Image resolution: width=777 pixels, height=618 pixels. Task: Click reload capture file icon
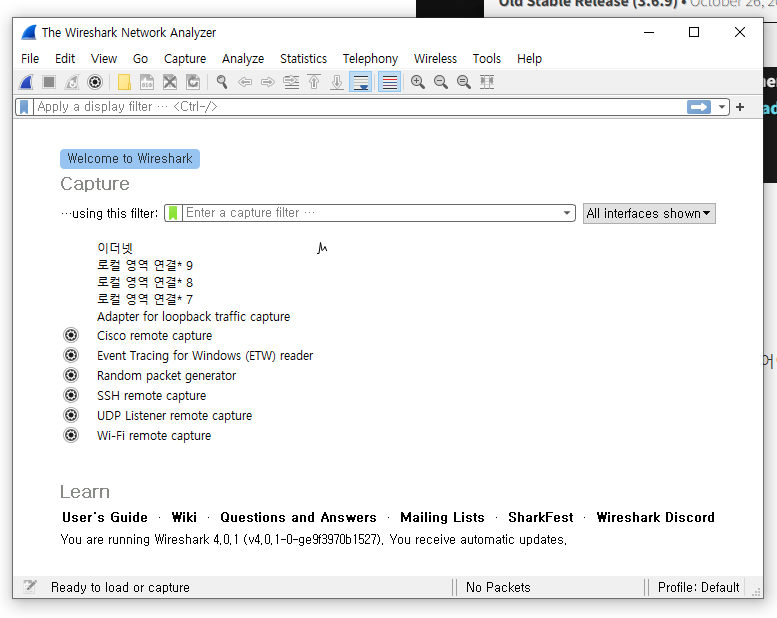pos(193,82)
